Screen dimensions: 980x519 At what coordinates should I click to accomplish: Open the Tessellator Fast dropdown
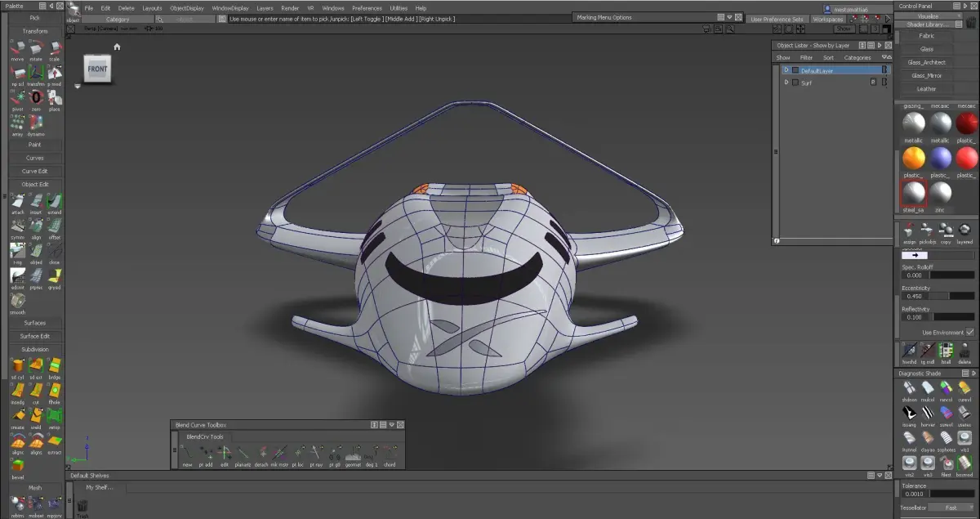[951, 508]
